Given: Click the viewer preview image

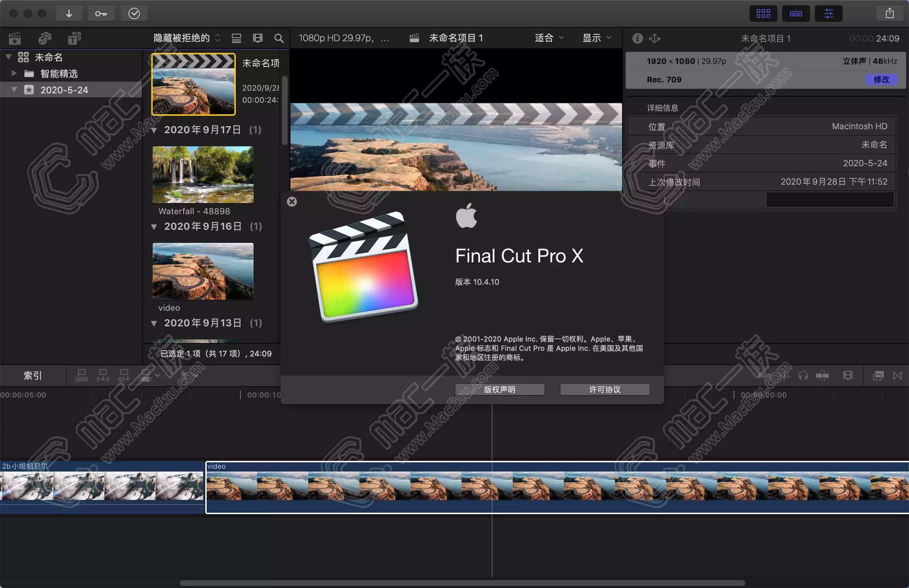Looking at the screenshot, I should [456, 147].
